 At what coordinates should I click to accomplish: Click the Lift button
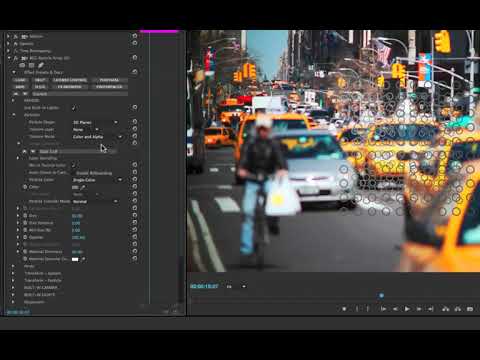tap(446, 309)
